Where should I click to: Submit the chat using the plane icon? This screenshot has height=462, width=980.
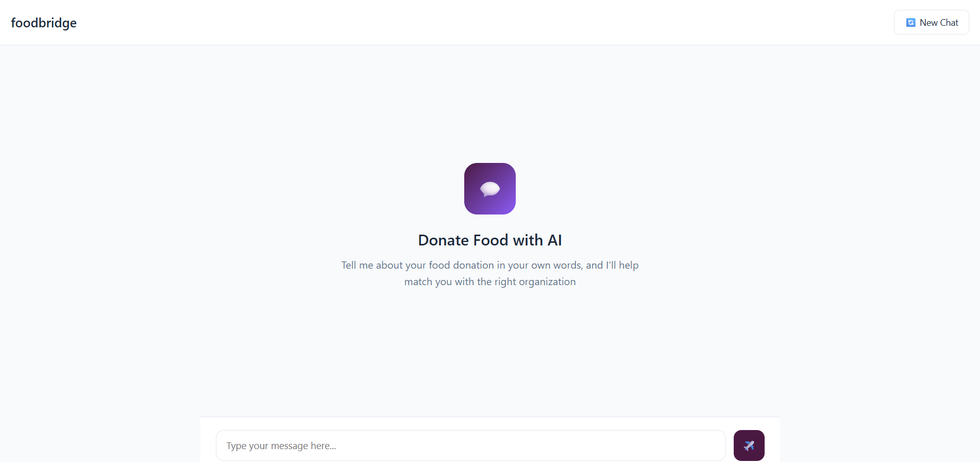coord(749,445)
